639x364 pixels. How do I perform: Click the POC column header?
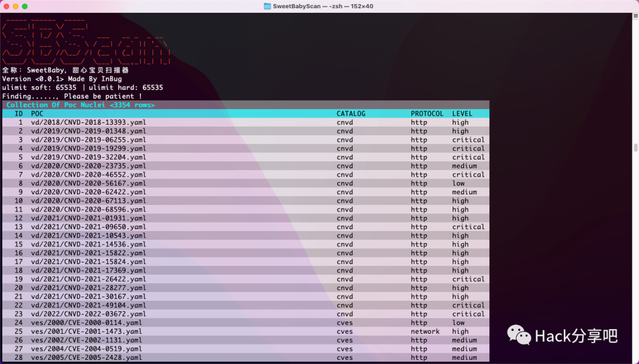(37, 113)
